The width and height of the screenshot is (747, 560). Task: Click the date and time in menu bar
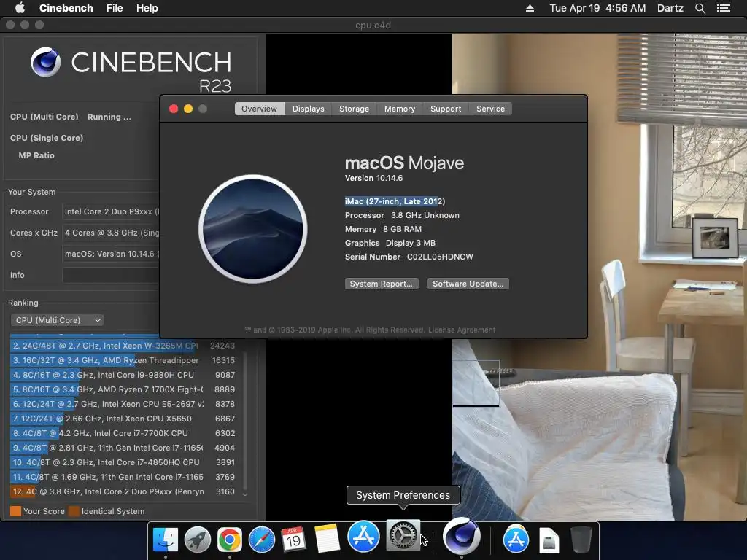click(597, 8)
